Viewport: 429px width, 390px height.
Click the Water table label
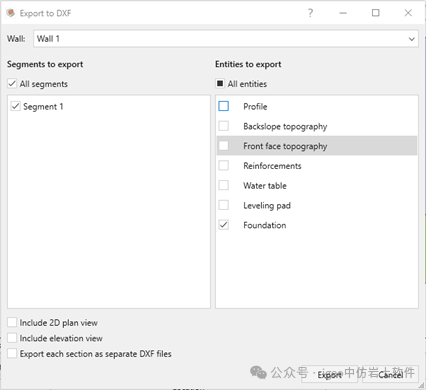pos(265,186)
